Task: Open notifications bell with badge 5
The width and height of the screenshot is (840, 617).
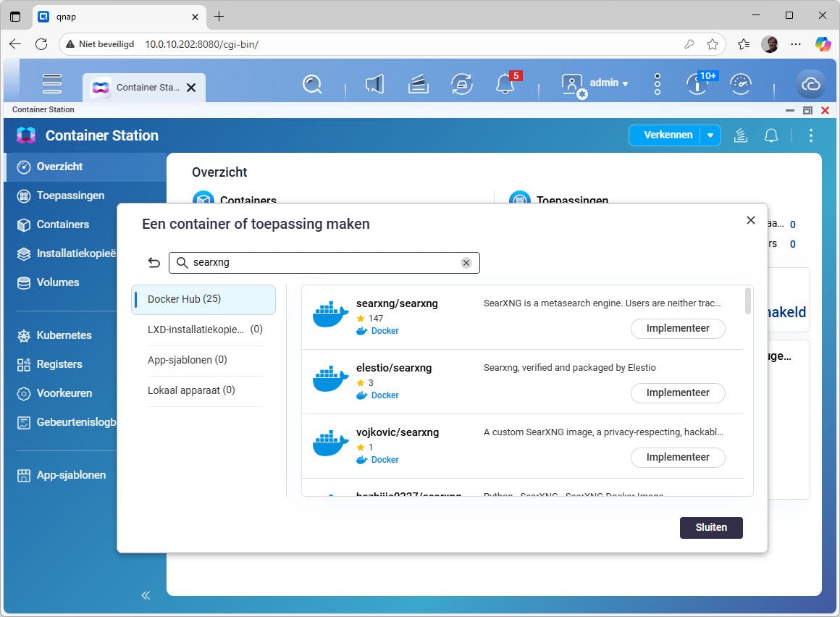Action: click(505, 84)
